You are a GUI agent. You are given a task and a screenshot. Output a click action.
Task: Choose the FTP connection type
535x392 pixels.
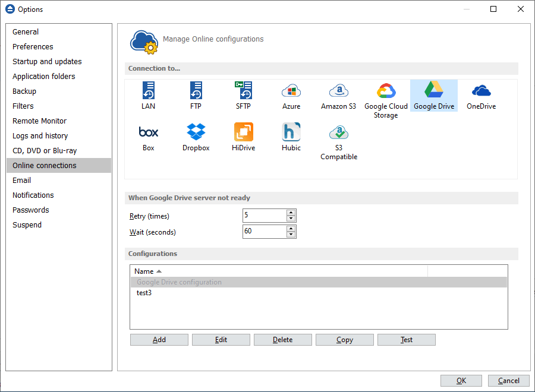196,96
